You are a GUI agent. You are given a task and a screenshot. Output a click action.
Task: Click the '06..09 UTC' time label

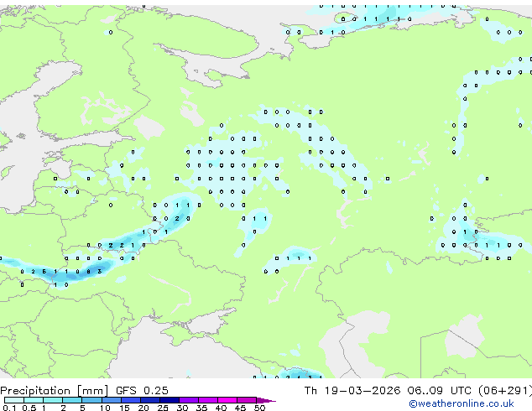(x=440, y=391)
